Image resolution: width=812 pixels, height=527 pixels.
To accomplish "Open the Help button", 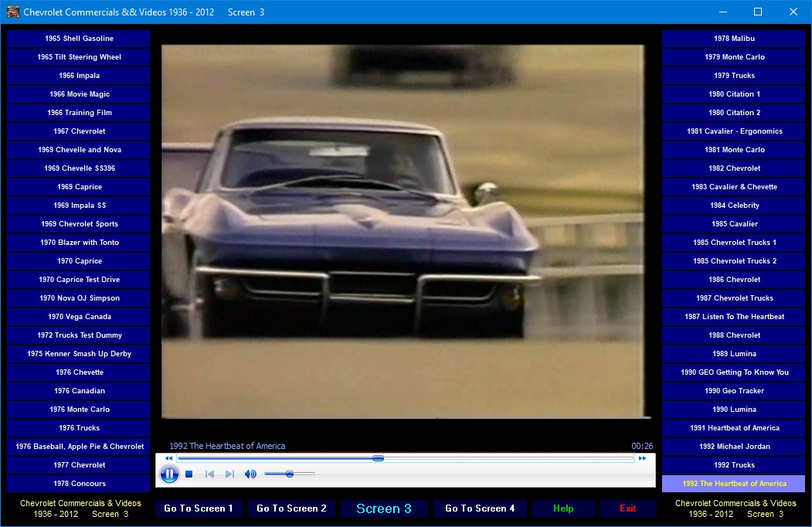I will tap(563, 508).
